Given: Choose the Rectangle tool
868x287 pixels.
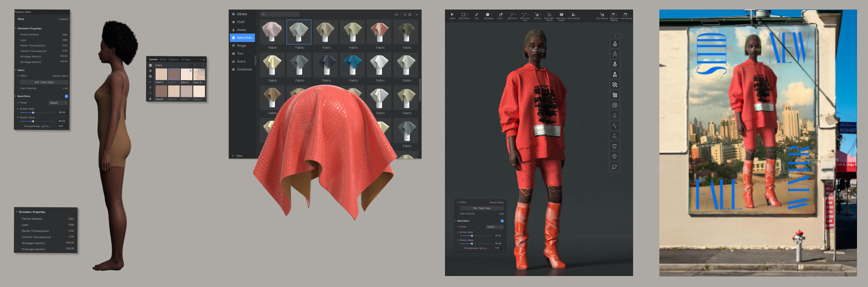Looking at the screenshot, I should tap(488, 15).
